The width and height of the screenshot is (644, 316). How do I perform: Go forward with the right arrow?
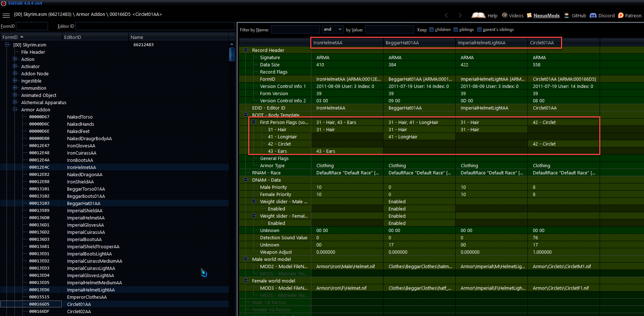coord(460,15)
